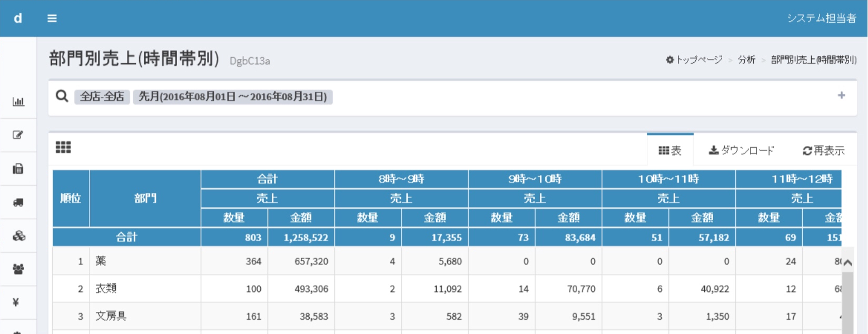868x334 pixels.
Task: Open the calculator sidebar icon
Action: click(x=18, y=169)
